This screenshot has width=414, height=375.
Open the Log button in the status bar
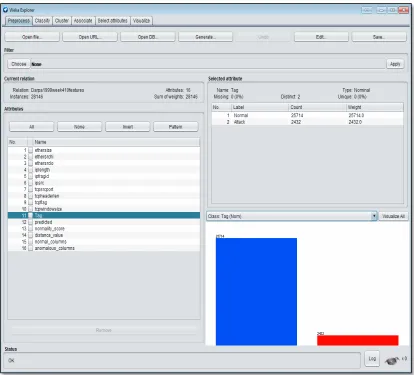point(372,359)
